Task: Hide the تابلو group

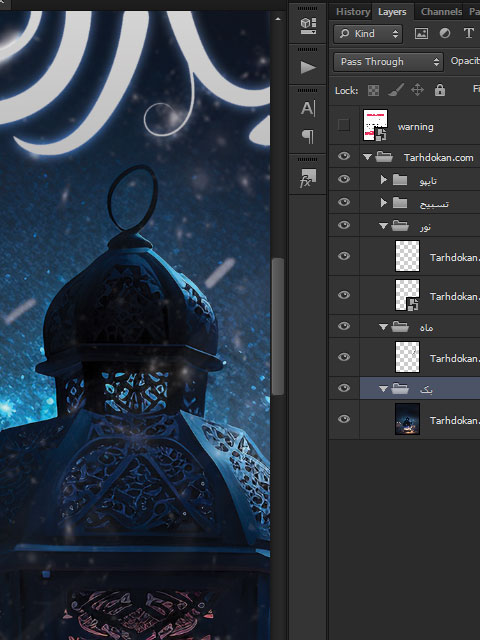Action: tap(344, 179)
